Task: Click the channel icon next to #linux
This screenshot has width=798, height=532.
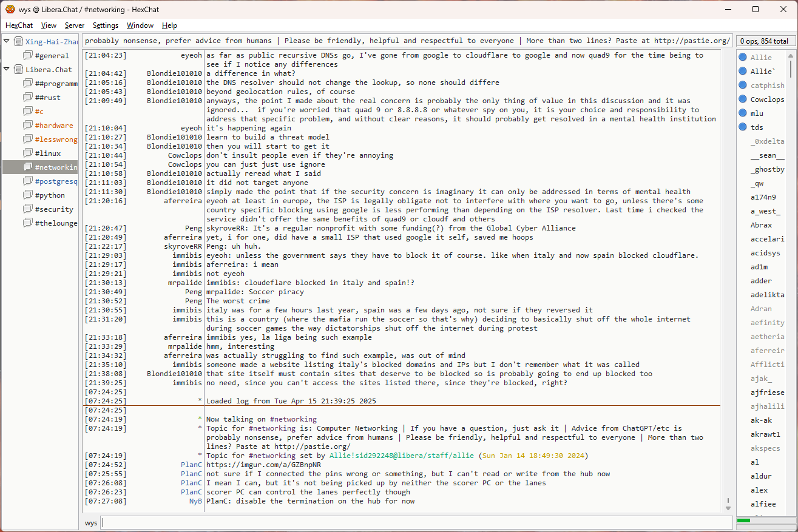Action: (x=28, y=153)
